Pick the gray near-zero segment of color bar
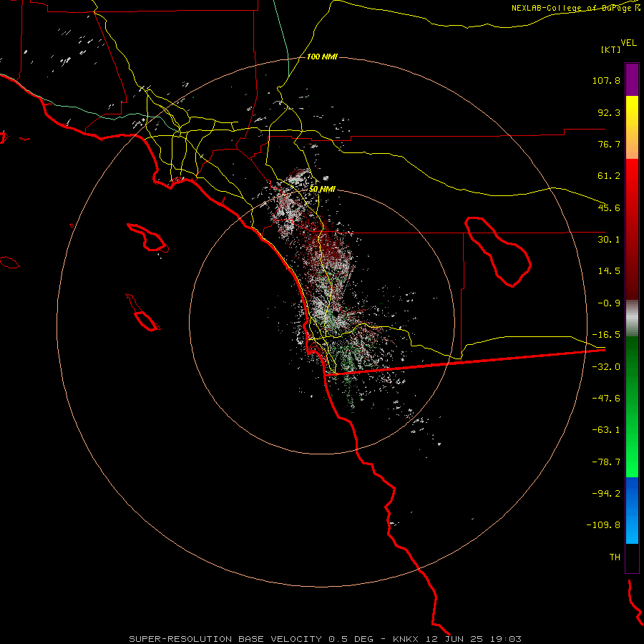The height and width of the screenshot is (644, 644). pos(632,318)
